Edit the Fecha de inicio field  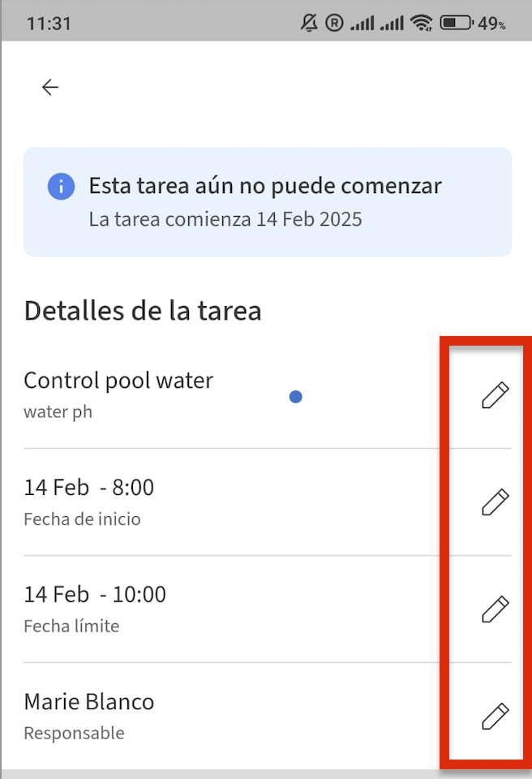[x=495, y=502]
